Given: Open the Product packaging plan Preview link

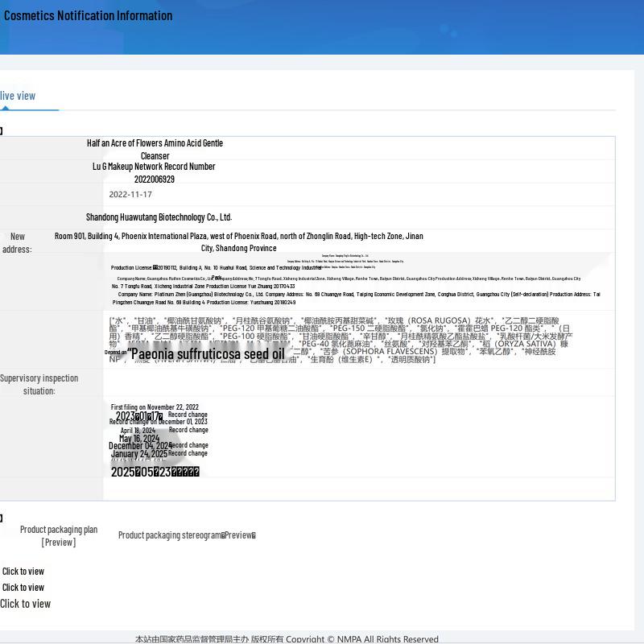Looking at the screenshot, I should [x=59, y=536].
